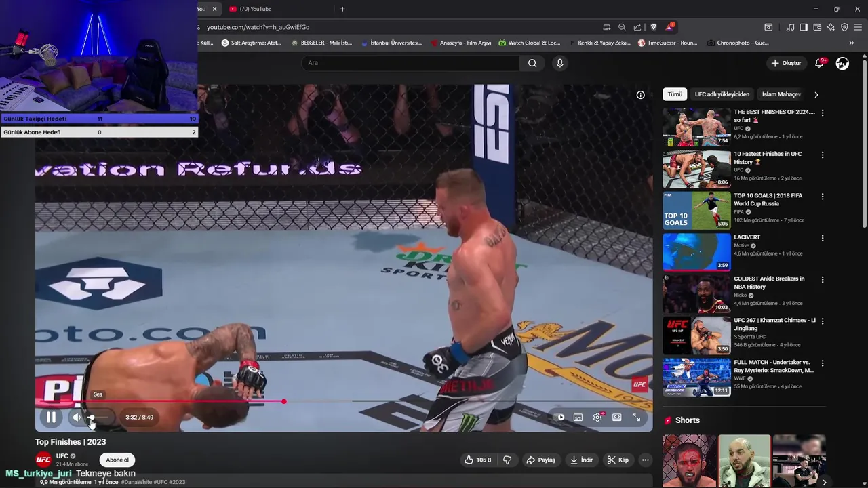Start voice search with microphone icon

click(x=559, y=63)
